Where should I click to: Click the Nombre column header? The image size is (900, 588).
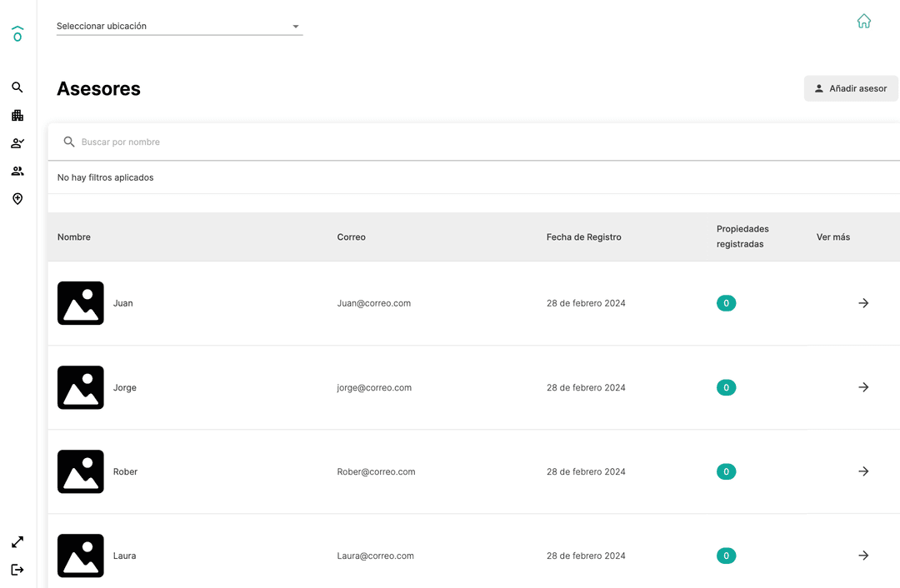click(x=74, y=237)
